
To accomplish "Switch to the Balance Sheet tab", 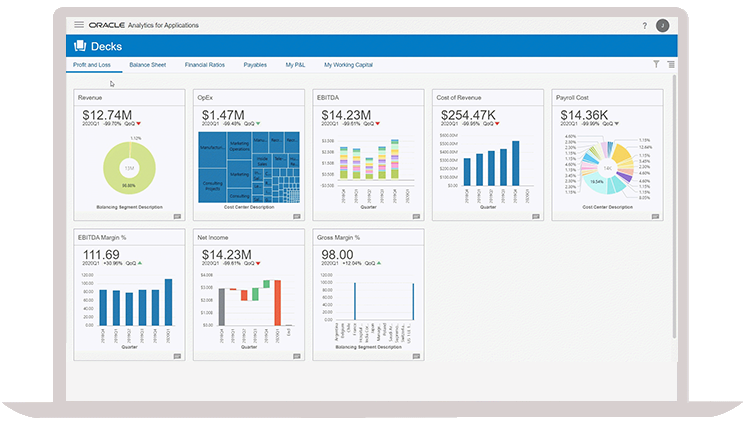I will (x=148, y=65).
